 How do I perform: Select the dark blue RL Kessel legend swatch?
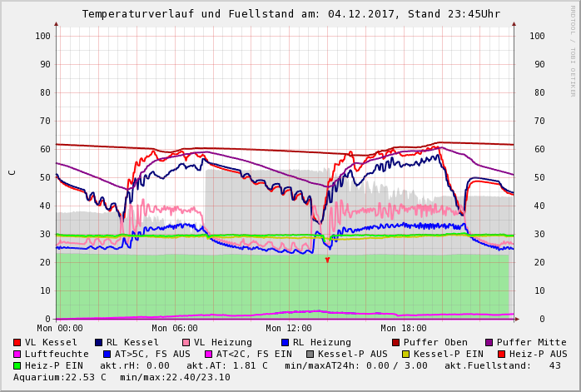pyautogui.click(x=99, y=342)
